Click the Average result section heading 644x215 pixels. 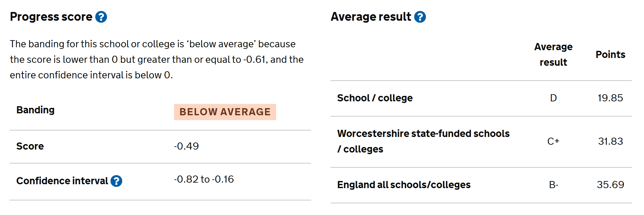tap(371, 17)
